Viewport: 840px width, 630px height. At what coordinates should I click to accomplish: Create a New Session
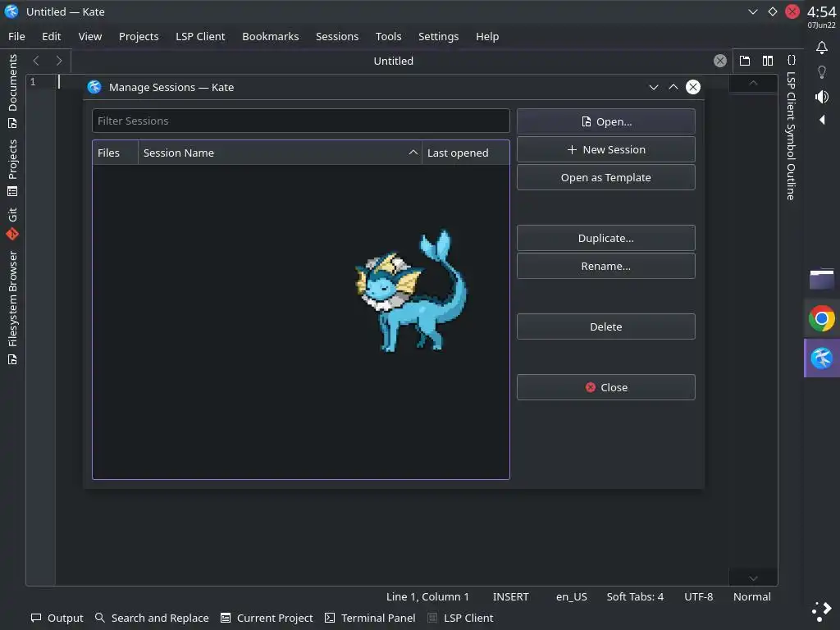coord(606,149)
